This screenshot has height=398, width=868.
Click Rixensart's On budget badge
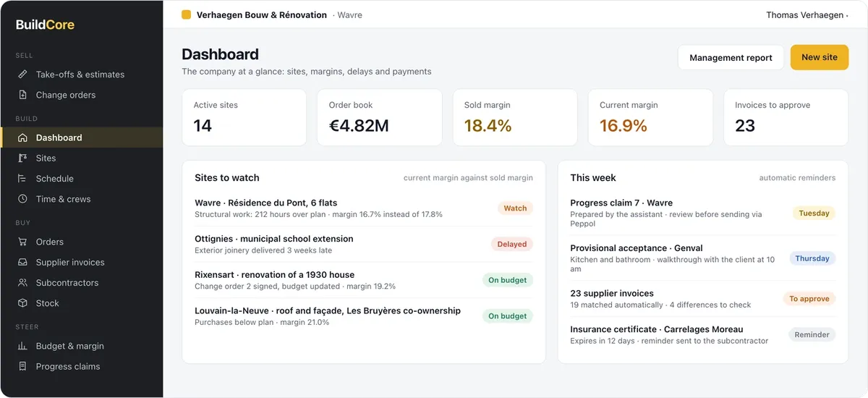[x=508, y=280]
